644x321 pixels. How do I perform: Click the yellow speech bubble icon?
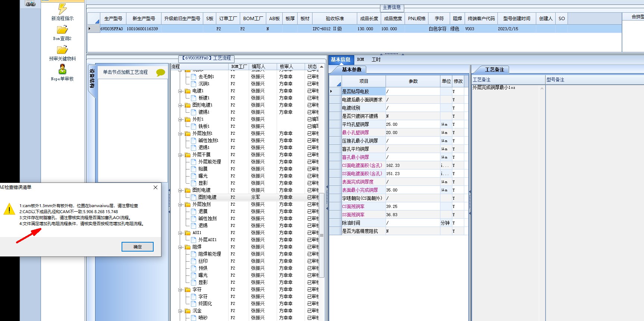pyautogui.click(x=160, y=72)
